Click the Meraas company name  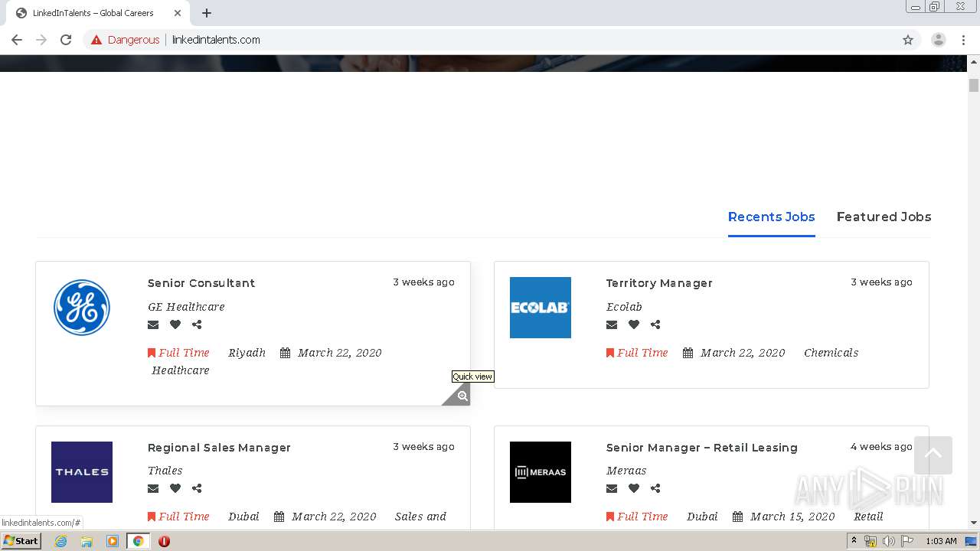[626, 471]
